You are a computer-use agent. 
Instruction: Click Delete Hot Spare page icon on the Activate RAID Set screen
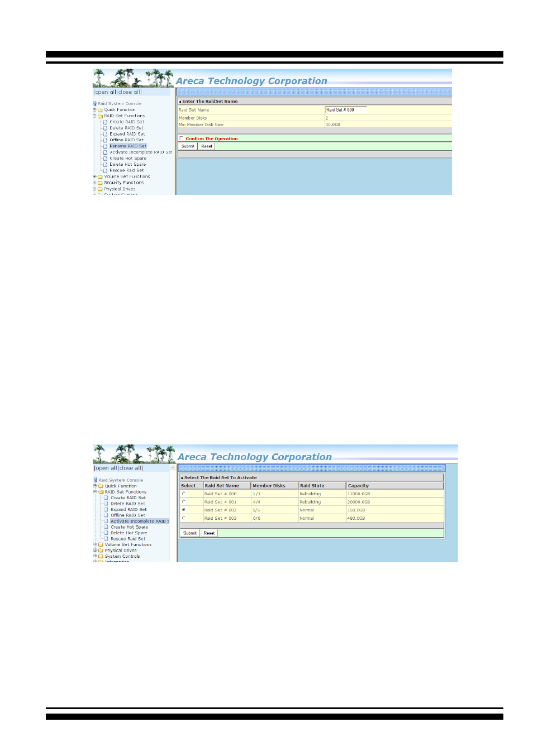(106, 533)
